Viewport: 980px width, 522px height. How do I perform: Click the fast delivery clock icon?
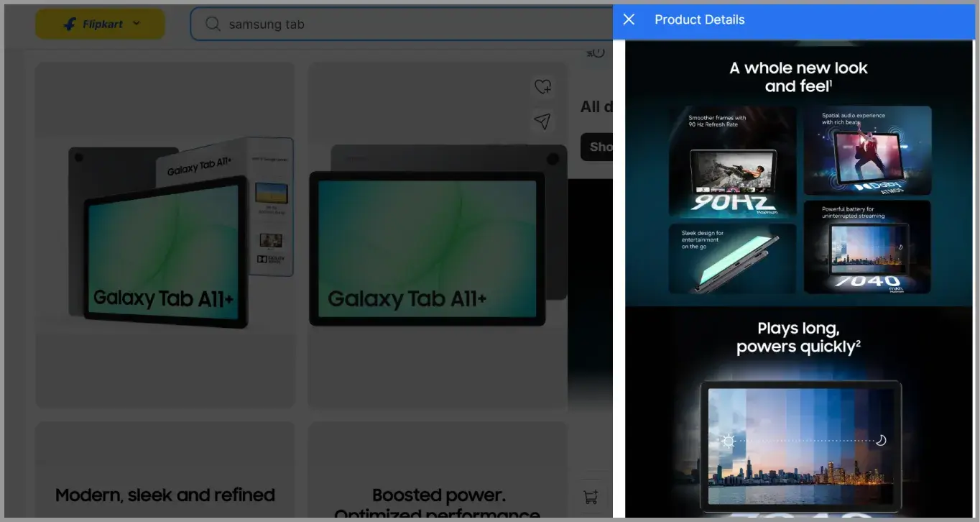[596, 52]
